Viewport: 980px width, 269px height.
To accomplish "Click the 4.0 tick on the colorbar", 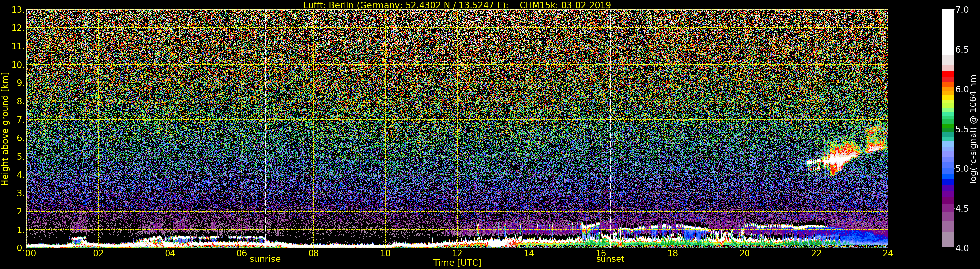I will pyautogui.click(x=962, y=248).
